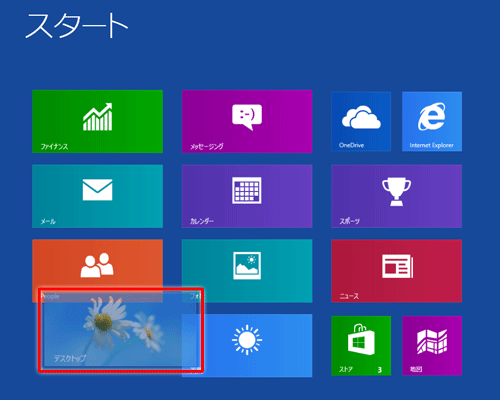The image size is (500, 400).
Task: Click the ファイナンス label on green tile
Action: [x=54, y=146]
